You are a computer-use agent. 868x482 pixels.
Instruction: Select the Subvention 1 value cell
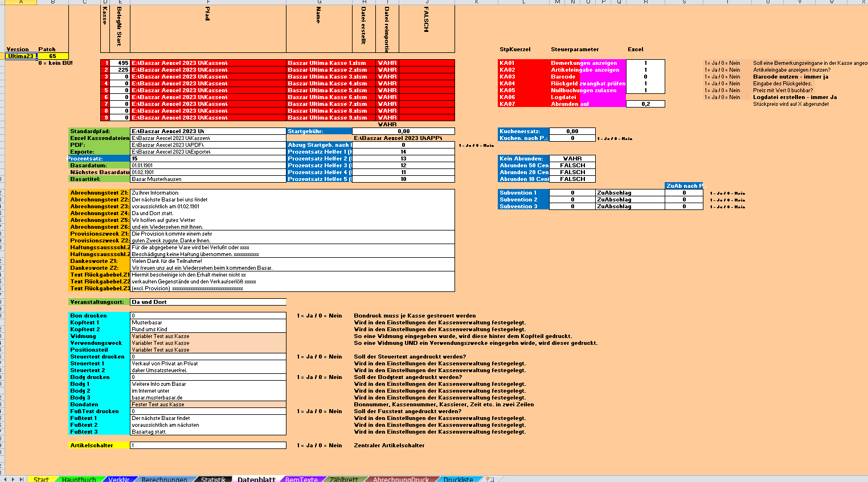pyautogui.click(x=572, y=193)
